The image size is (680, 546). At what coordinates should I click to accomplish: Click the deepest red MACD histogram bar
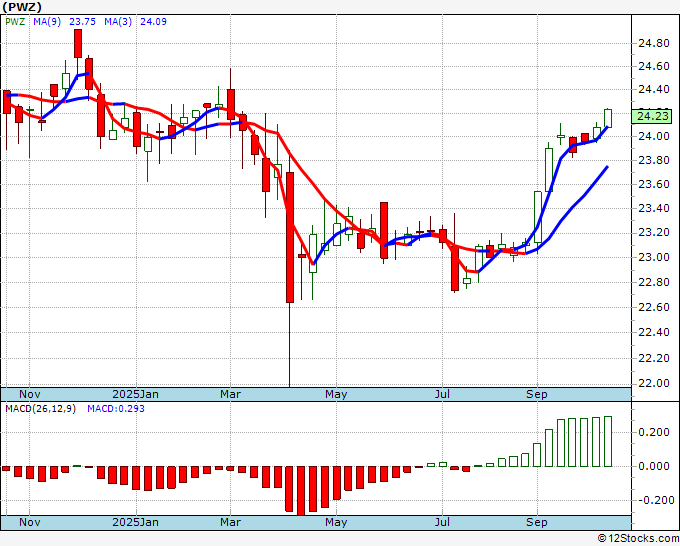coord(301,490)
